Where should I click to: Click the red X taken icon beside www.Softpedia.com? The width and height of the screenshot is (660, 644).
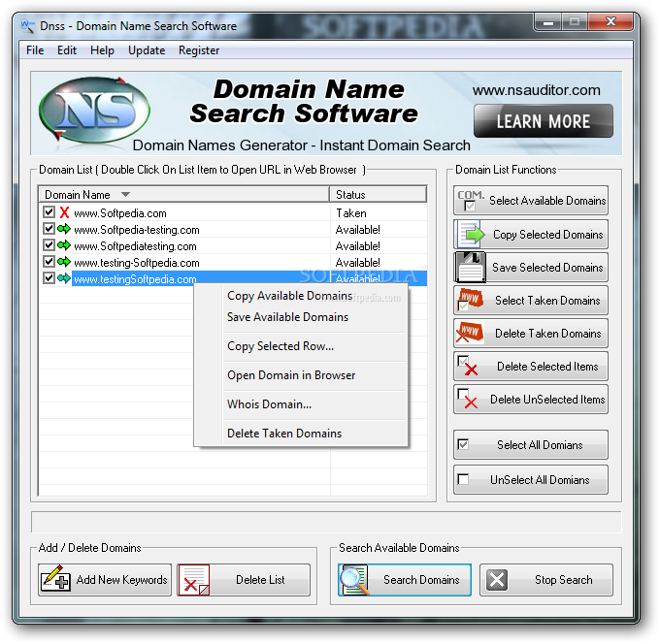click(x=64, y=212)
